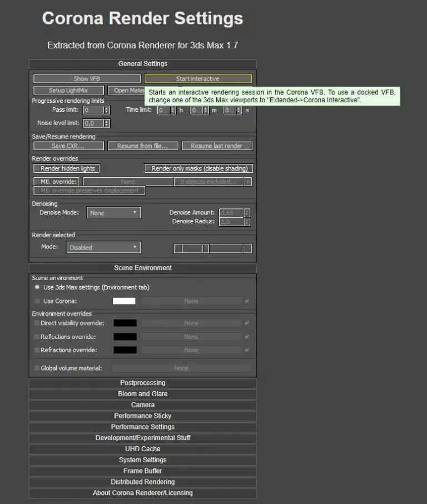The image size is (427, 504).
Task: Click the Noise level limit field
Action: click(92, 123)
